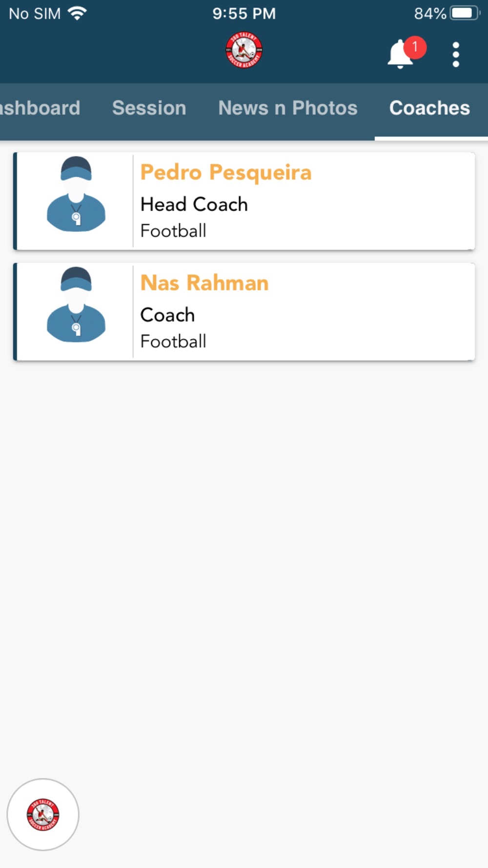Screen dimensions: 488x868
Task: Open the three-dot overflow menu
Action: coord(456,54)
